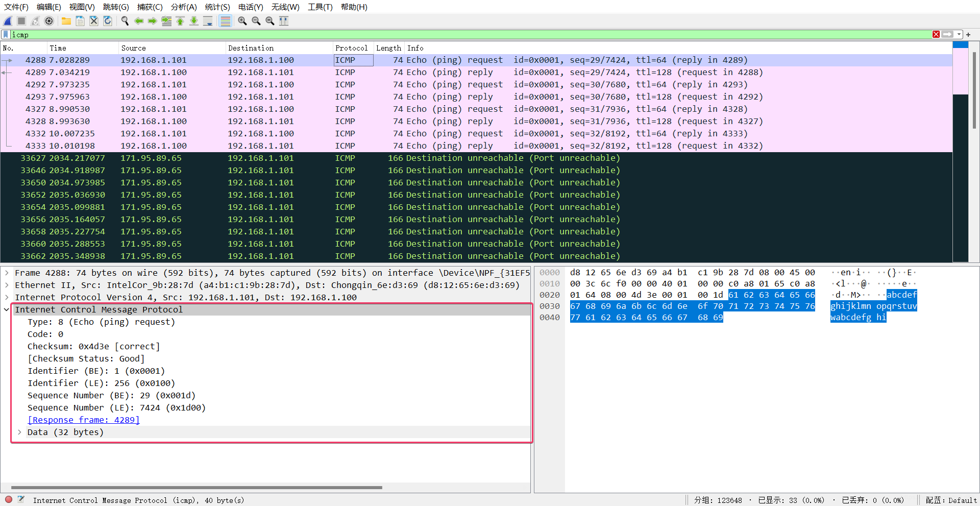Apply the display filter arrow
Screen dimensions: 980x506
point(948,34)
